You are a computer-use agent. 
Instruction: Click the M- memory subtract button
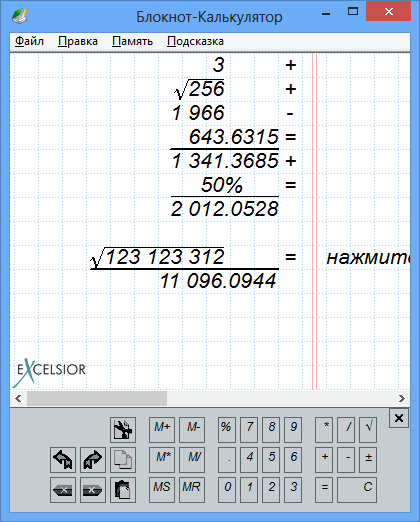[x=192, y=430]
